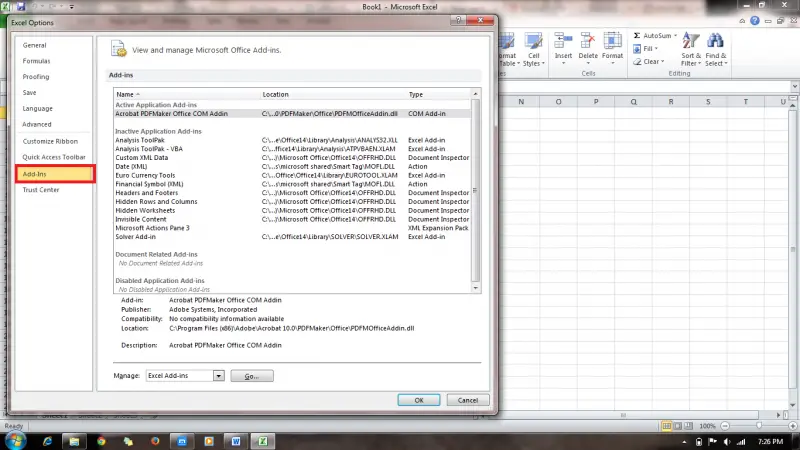Open Firefox from the taskbar

coord(155,441)
